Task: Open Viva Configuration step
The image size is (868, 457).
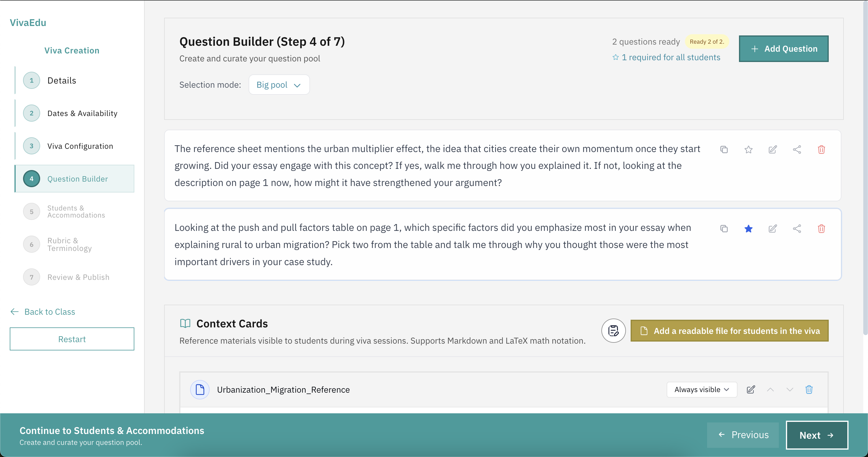Action: coord(80,146)
